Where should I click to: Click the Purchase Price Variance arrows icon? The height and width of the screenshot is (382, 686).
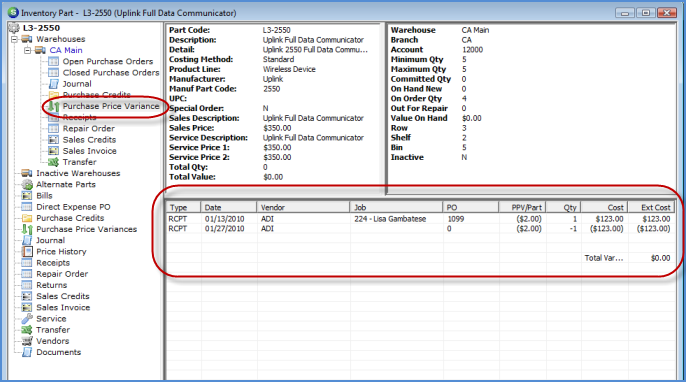tap(53, 106)
